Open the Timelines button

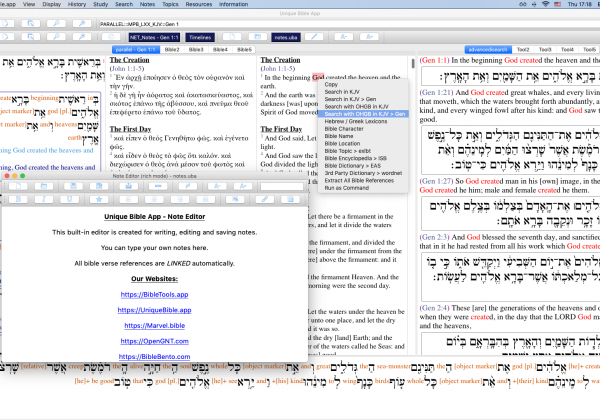200,37
